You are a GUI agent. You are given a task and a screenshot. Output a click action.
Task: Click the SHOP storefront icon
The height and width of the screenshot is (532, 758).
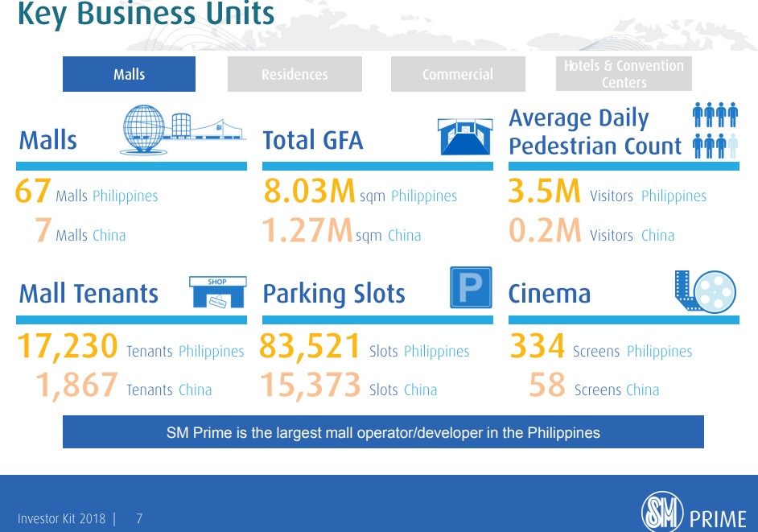[x=218, y=292]
